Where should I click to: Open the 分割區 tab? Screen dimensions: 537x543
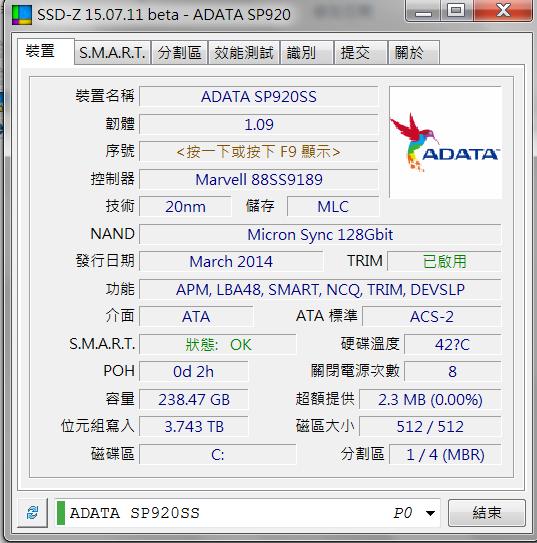[179, 53]
